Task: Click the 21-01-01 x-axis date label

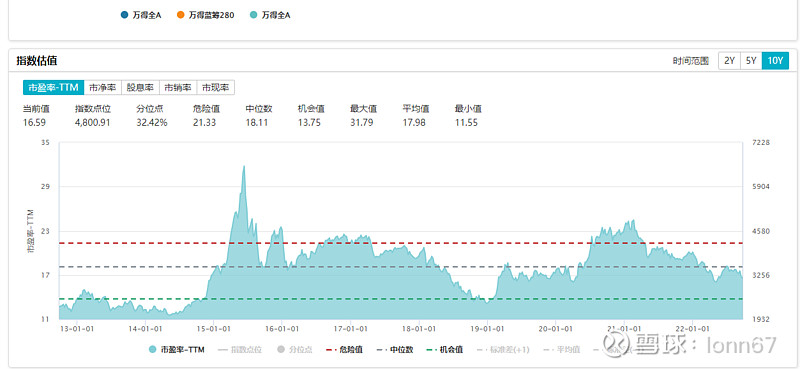Action: coord(624,329)
